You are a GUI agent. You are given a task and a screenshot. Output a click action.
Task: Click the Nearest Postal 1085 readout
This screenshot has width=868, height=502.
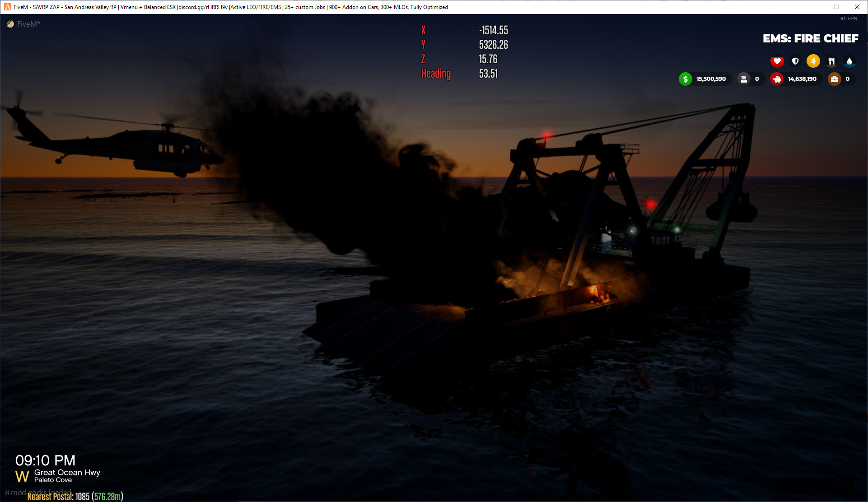(75, 497)
